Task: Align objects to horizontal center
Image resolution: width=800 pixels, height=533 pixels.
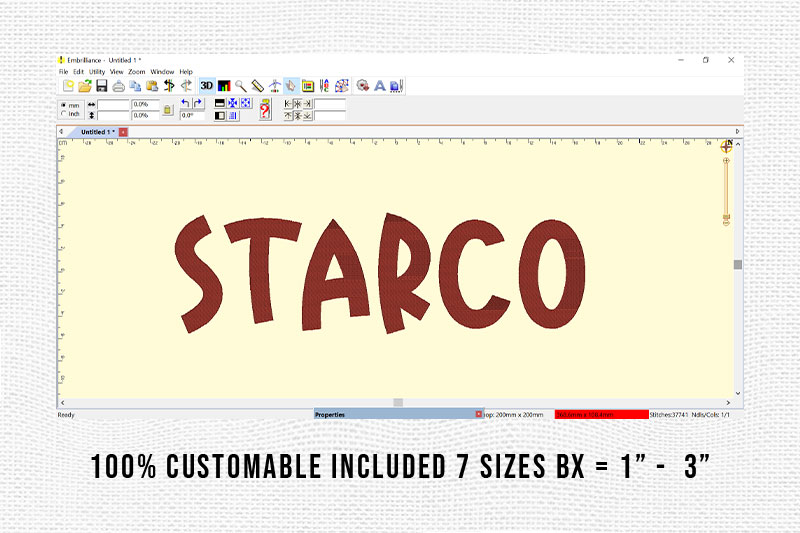Action: coord(297,104)
